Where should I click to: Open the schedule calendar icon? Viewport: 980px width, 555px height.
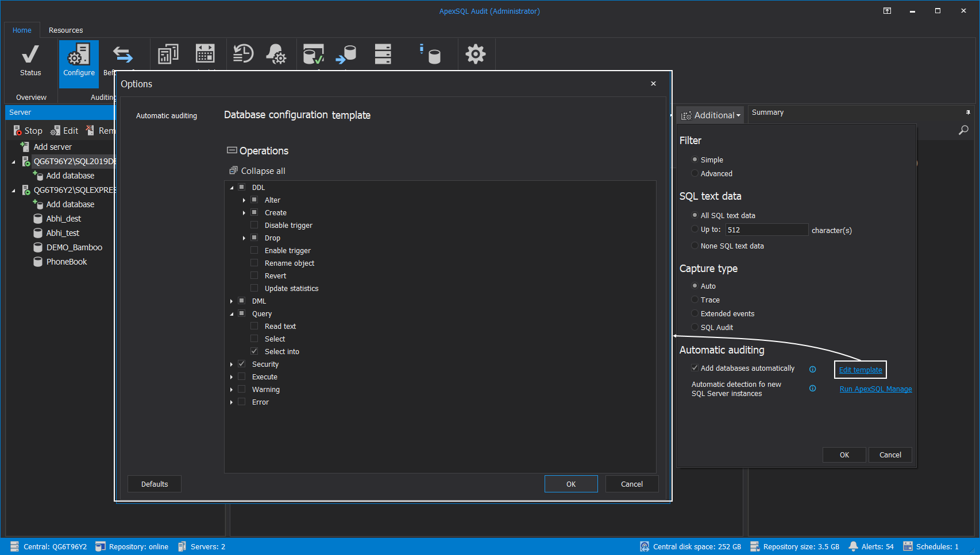click(205, 55)
